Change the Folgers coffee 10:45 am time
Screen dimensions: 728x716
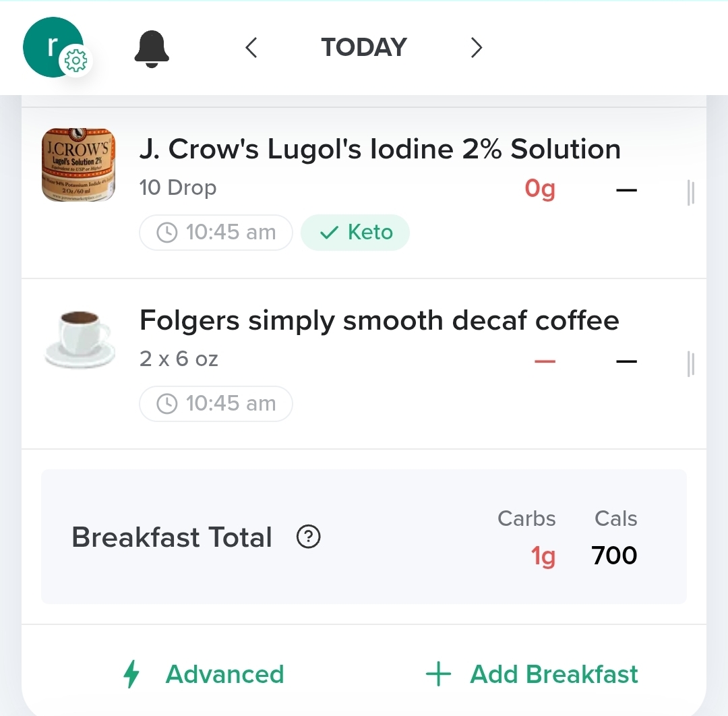point(216,403)
